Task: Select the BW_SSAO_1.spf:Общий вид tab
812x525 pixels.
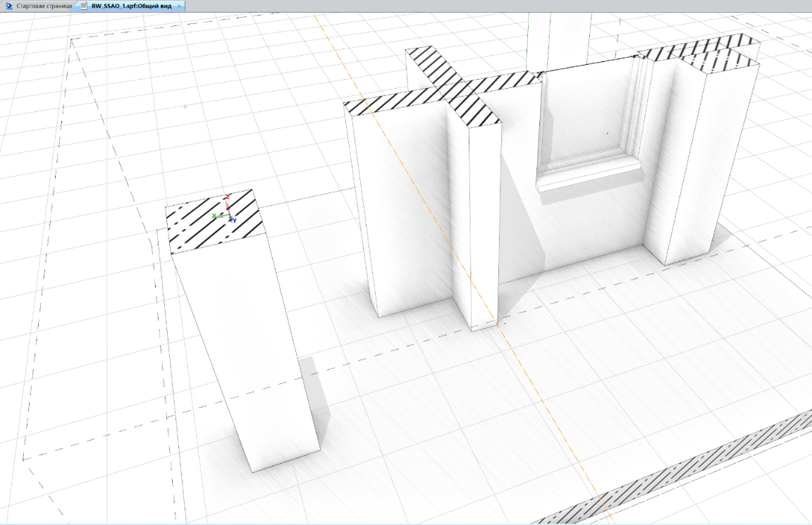Action: [x=133, y=6]
